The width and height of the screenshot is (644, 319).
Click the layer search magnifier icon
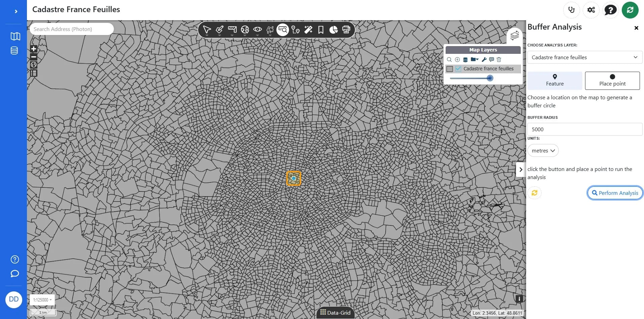click(449, 60)
